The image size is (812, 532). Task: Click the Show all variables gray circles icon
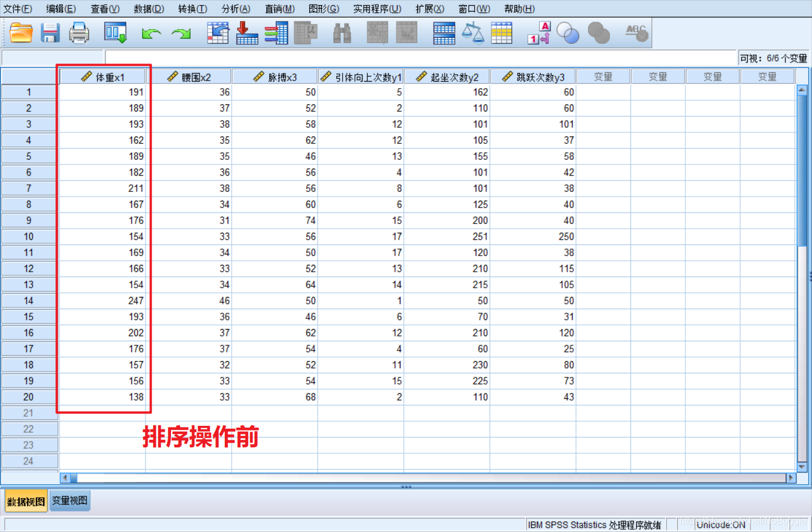click(x=598, y=33)
